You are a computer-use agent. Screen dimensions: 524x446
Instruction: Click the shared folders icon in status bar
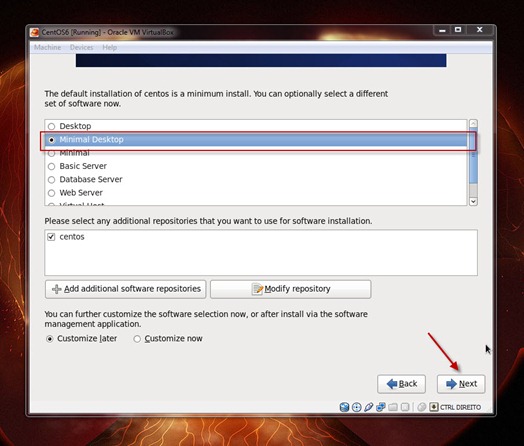pos(393,407)
